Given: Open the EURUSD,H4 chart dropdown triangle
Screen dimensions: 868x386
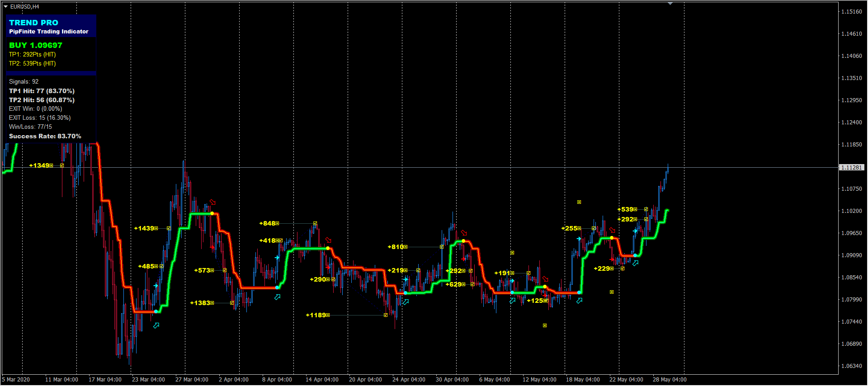Looking at the screenshot, I should (6, 7).
